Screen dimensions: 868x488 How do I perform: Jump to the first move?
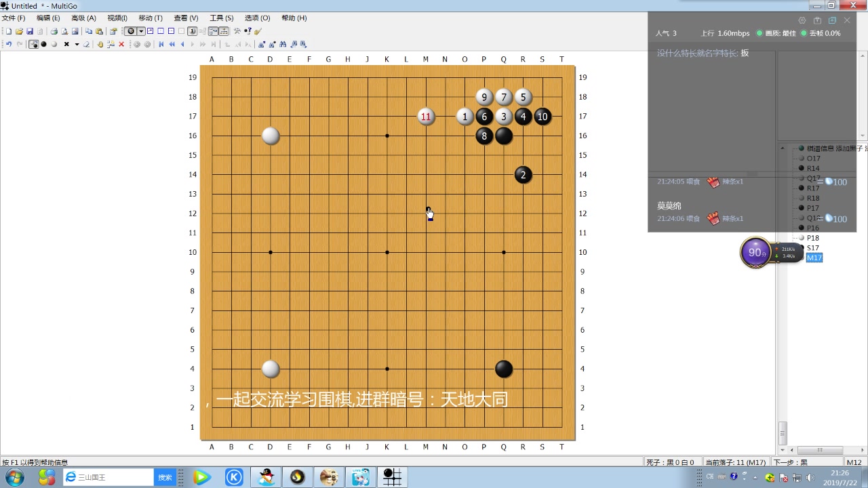point(161,44)
